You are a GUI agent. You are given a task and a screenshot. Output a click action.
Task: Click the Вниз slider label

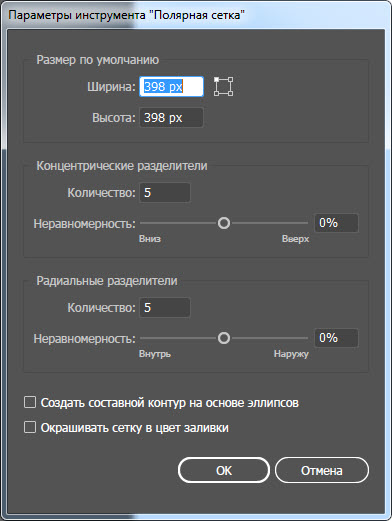coord(150,239)
